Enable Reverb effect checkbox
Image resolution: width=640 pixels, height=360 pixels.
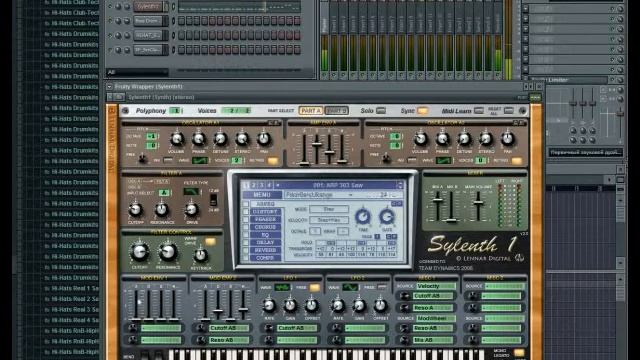[x=246, y=250]
